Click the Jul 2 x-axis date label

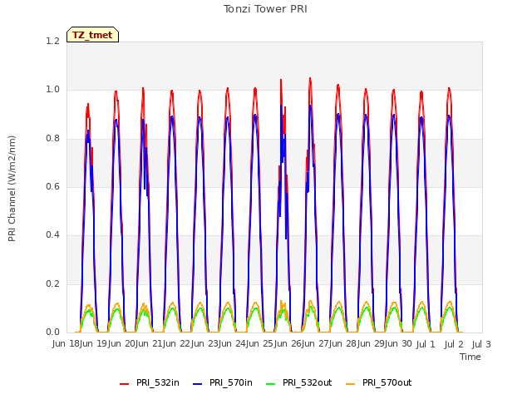454,344
